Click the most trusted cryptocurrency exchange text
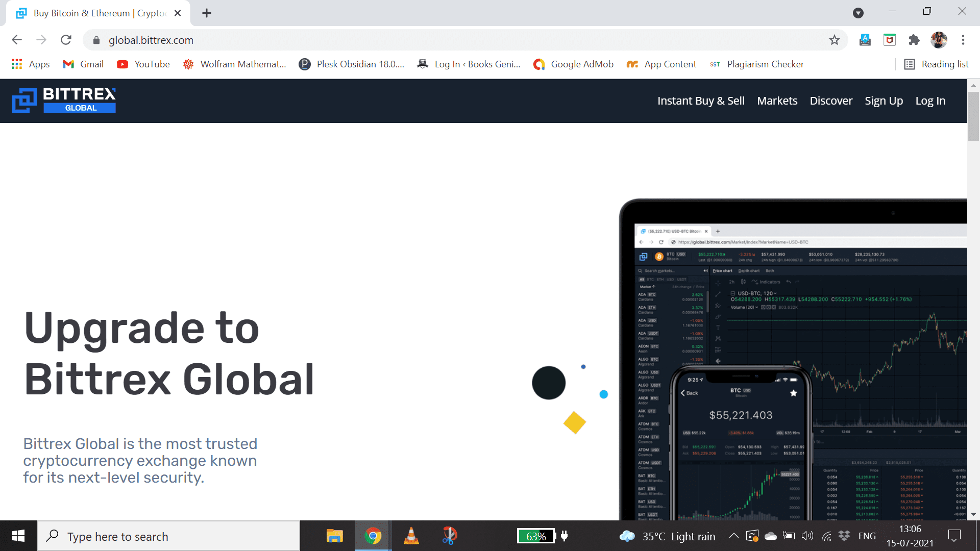 click(140, 460)
